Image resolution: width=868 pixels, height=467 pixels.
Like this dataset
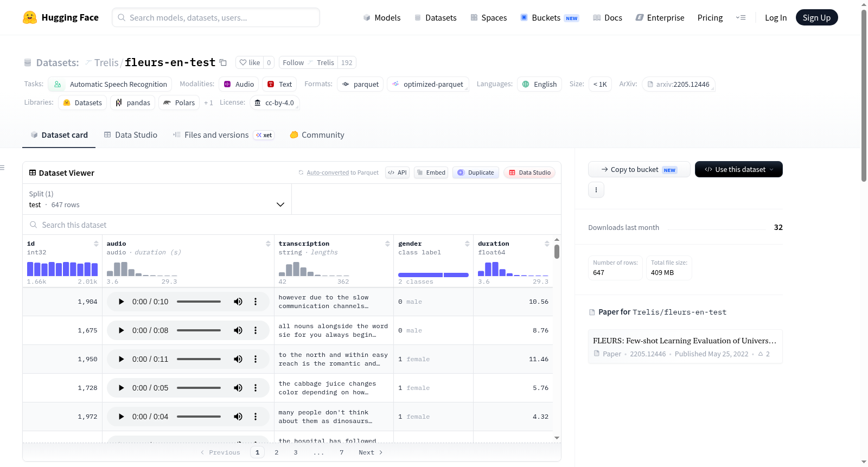click(x=250, y=62)
